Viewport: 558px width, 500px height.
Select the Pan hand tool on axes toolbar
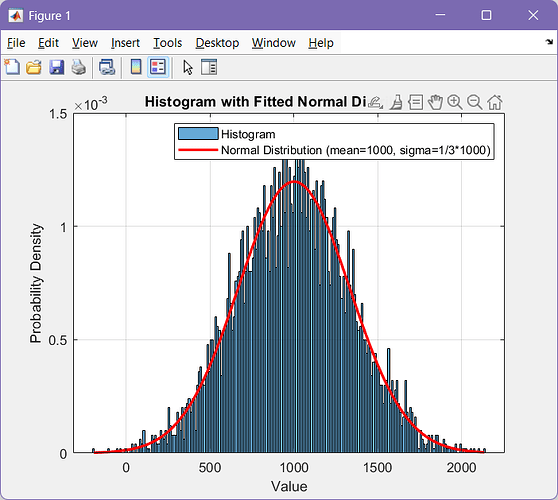click(435, 102)
